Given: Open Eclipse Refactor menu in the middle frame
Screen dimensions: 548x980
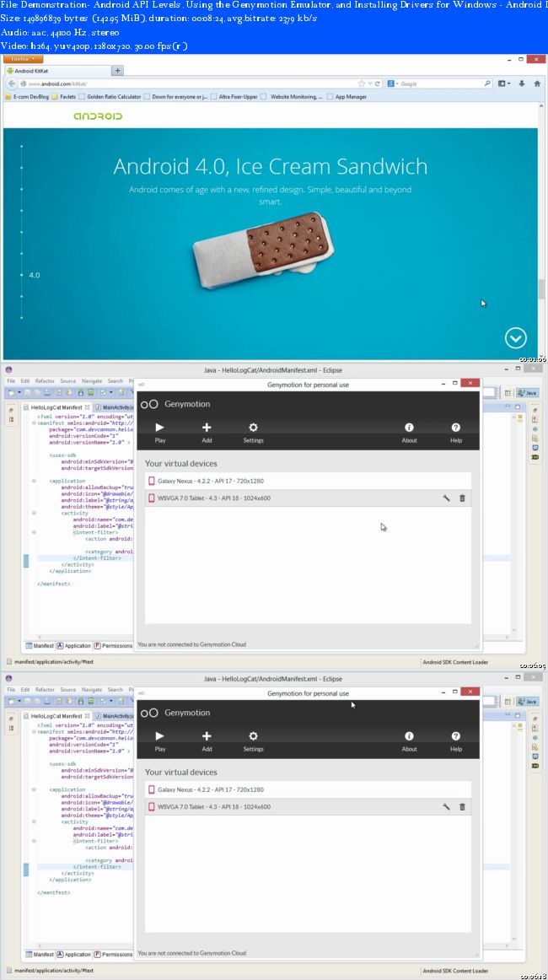Looking at the screenshot, I should 45,380.
